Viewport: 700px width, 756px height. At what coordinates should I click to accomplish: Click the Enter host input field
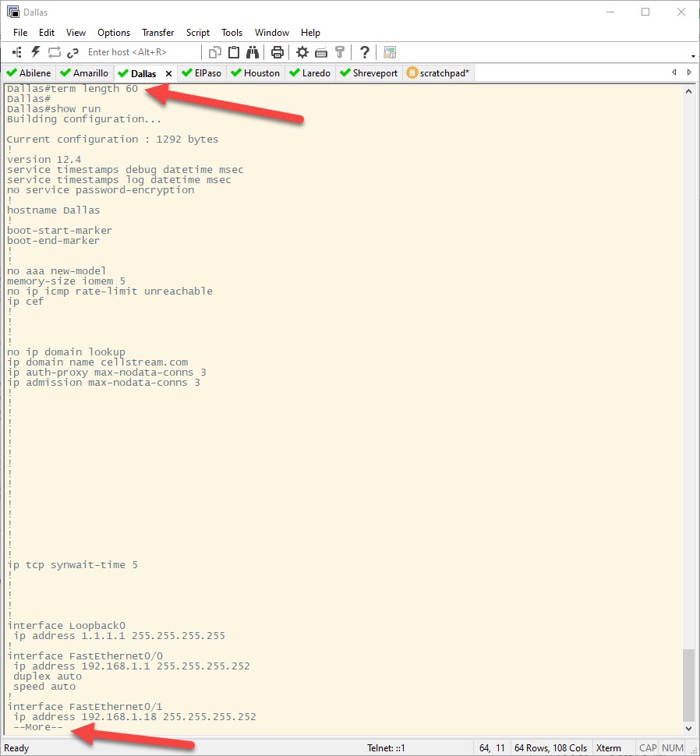(x=140, y=52)
